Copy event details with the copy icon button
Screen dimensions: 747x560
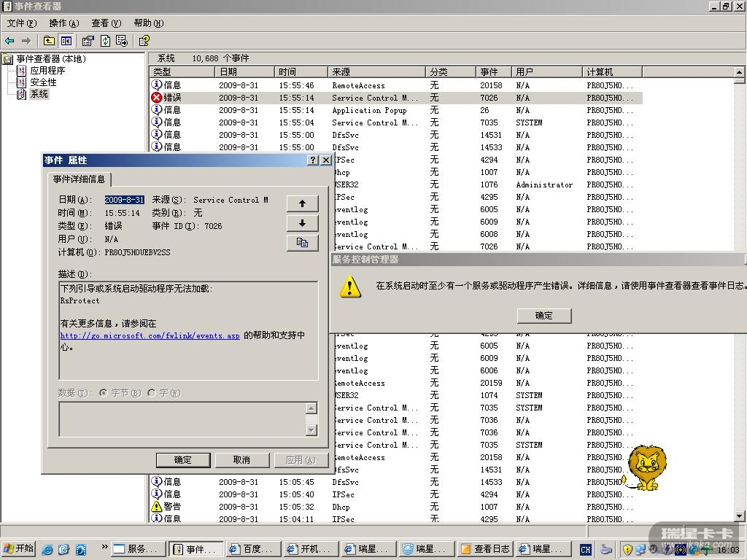(302, 243)
